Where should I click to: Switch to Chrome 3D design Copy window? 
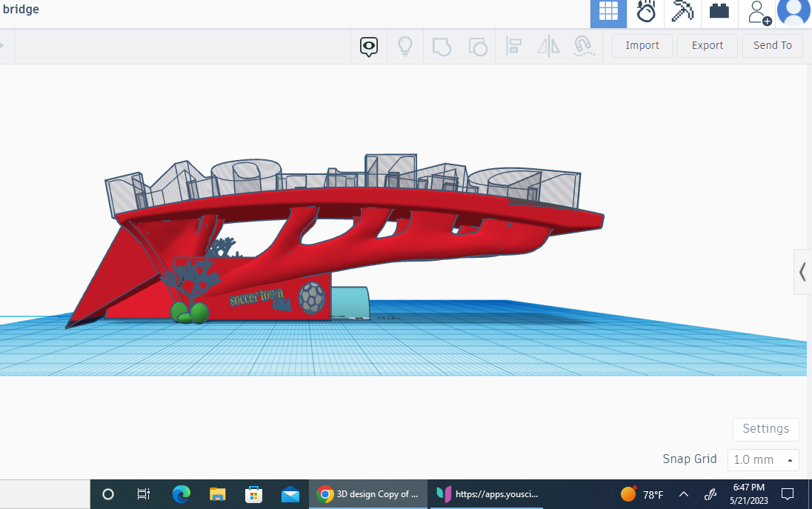[x=368, y=494]
